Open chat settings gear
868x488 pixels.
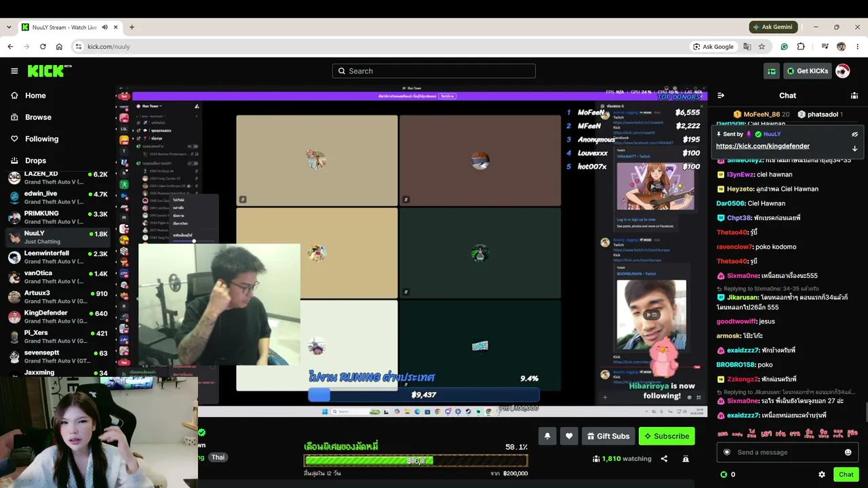822,474
